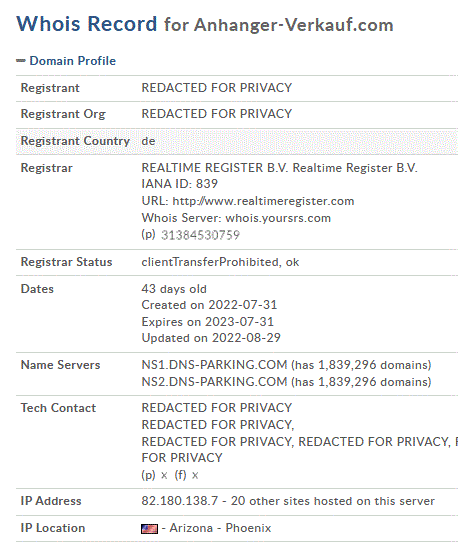This screenshot has width=458, height=544.
Task: Open 20 other sites hosted on this server
Action: pyautogui.click(x=333, y=501)
